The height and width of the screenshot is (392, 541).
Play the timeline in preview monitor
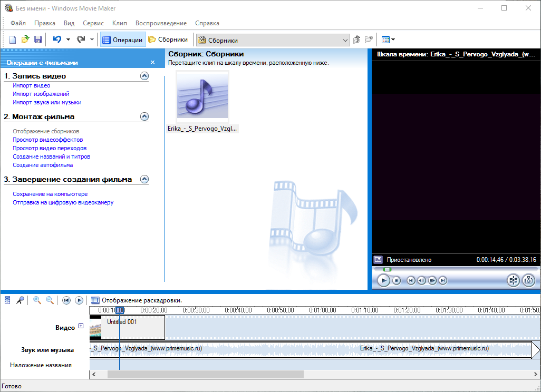[x=383, y=281]
